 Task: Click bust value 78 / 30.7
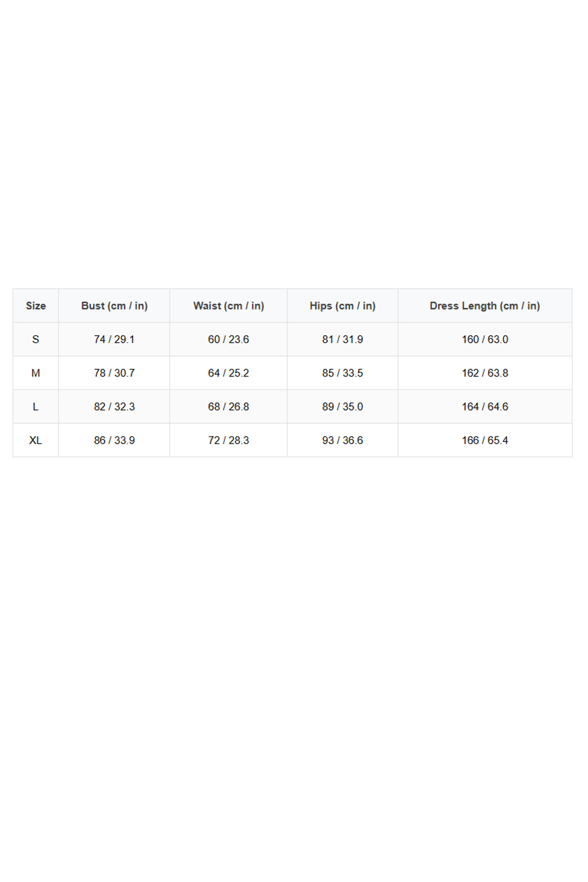114,373
